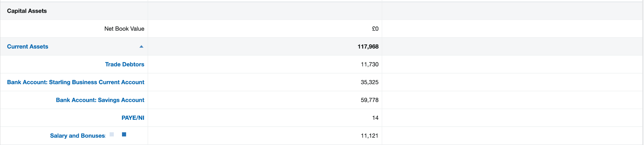The width and height of the screenshot is (644, 145).
Task: Click the dark blue square beside Salary and Bonuses
Action: pos(124,134)
